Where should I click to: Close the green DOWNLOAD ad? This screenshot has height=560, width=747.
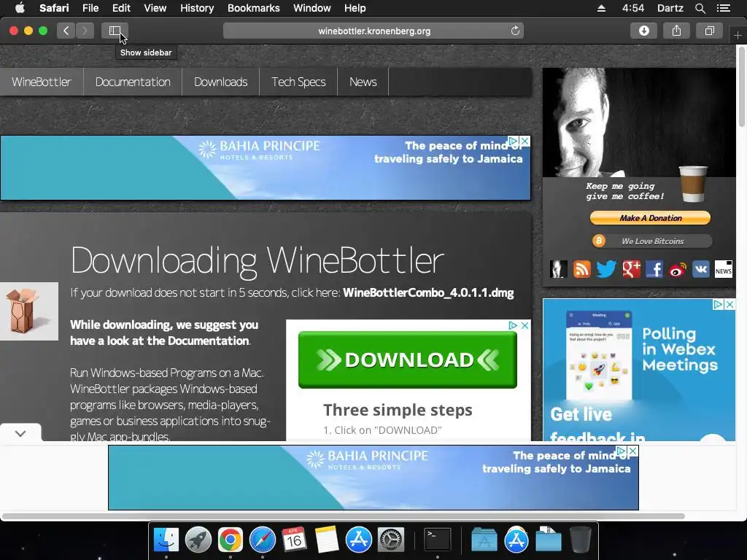click(x=525, y=325)
